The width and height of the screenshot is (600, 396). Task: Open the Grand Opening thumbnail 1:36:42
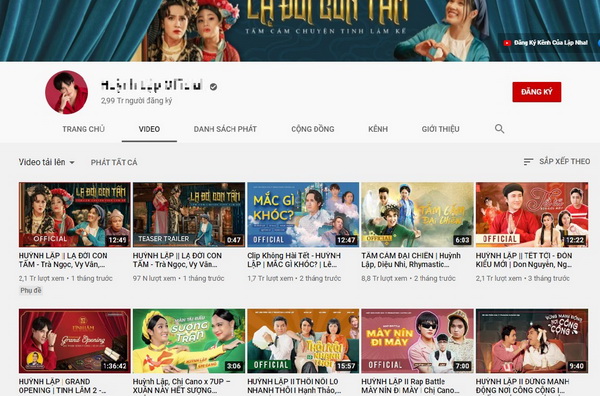click(75, 341)
